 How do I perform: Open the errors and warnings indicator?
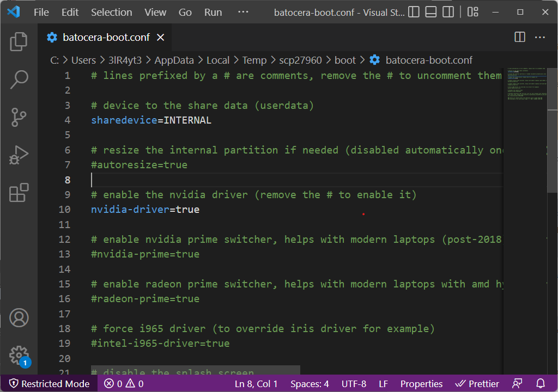(124, 383)
